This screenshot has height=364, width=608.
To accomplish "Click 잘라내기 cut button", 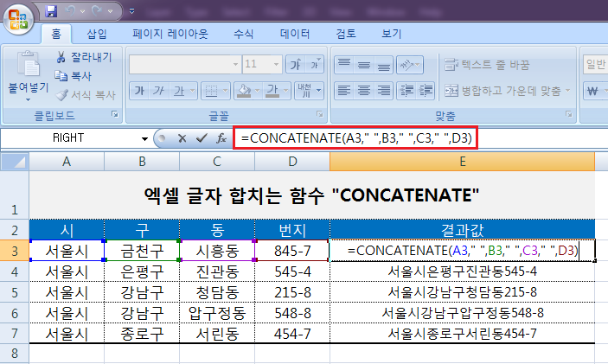I will [x=84, y=57].
